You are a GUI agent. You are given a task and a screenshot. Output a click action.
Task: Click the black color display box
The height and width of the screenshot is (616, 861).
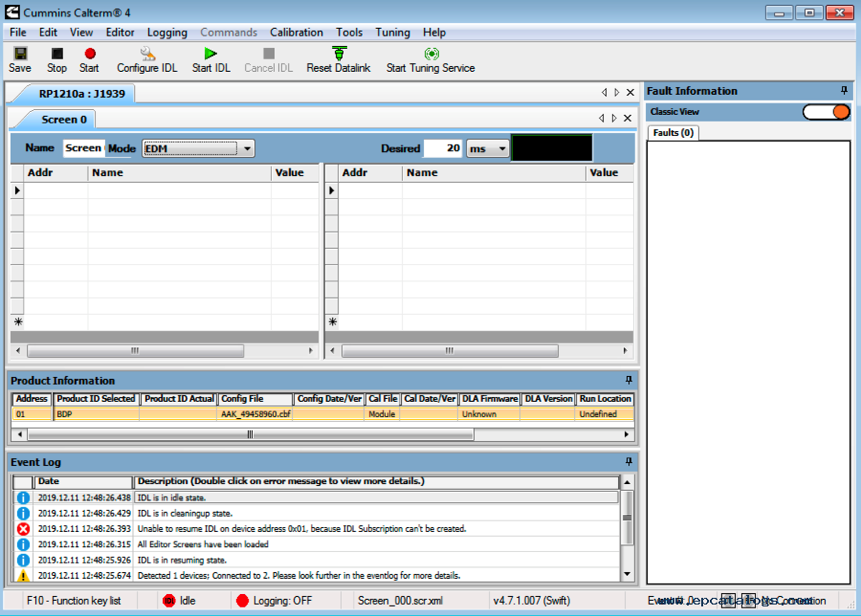click(x=551, y=147)
